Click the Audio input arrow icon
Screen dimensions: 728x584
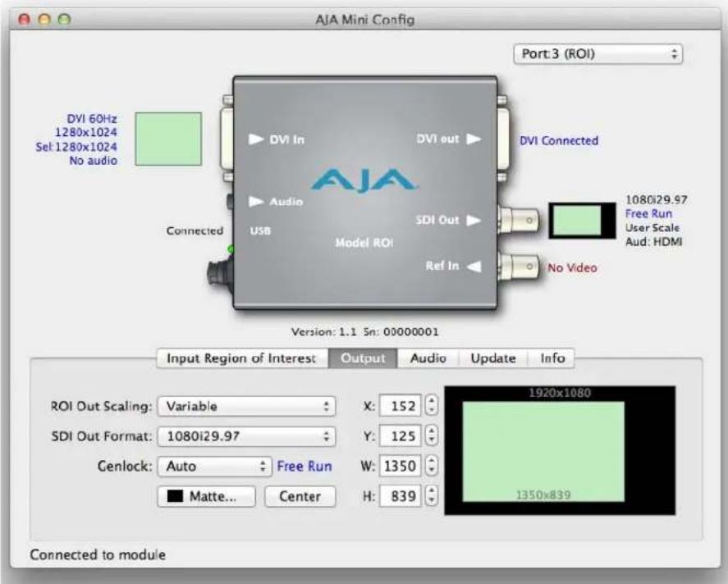tap(256, 201)
